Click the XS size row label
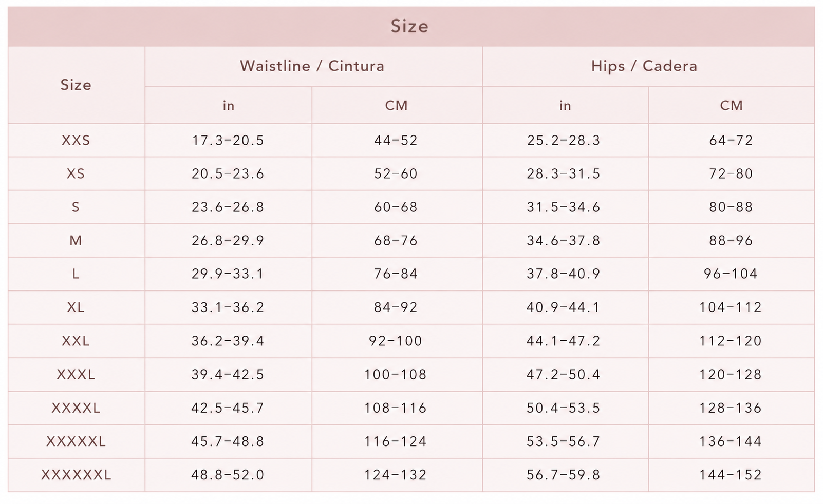 [x=76, y=173]
